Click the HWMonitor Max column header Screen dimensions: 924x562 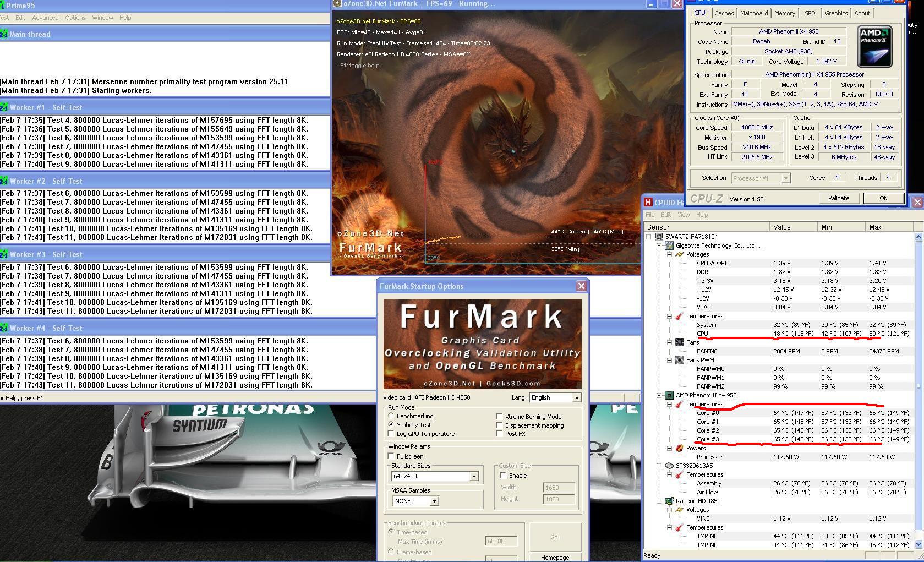(x=889, y=227)
